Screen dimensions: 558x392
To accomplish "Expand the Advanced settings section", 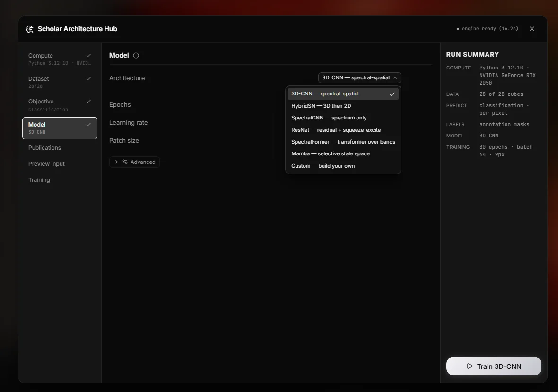I will [134, 162].
